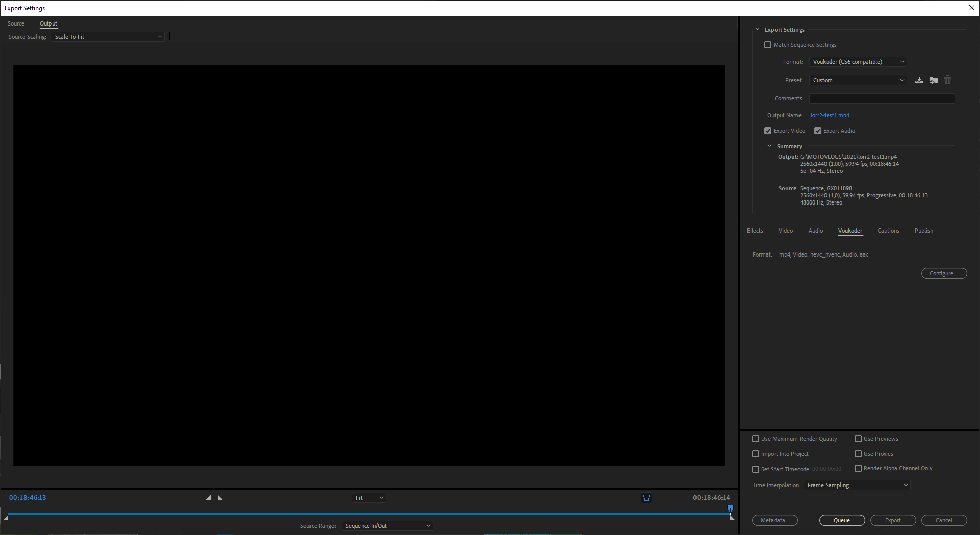Toggle the Use Previews checkbox
Viewport: 980px width, 535px height.
click(858, 439)
